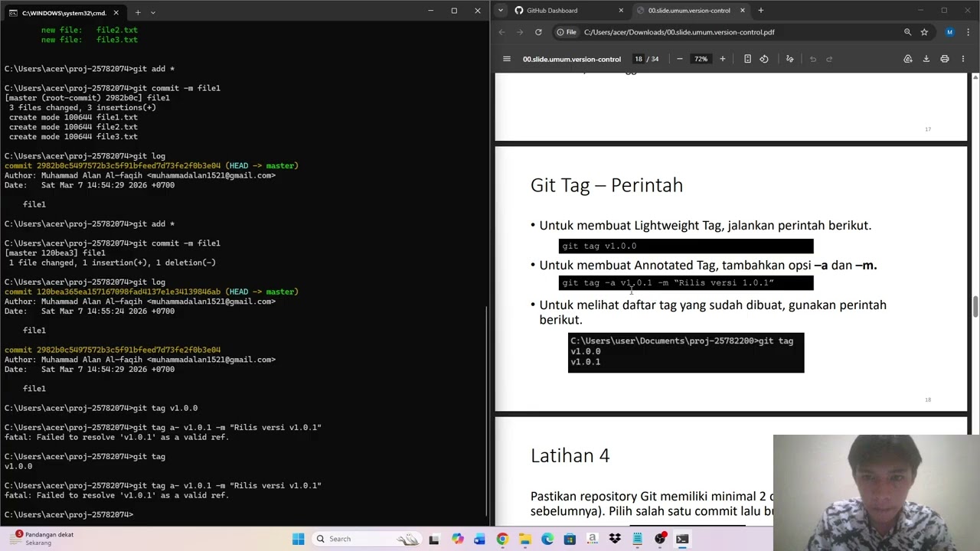This screenshot has width=980, height=551.
Task: Edit the PDF page number field
Action: click(x=638, y=59)
